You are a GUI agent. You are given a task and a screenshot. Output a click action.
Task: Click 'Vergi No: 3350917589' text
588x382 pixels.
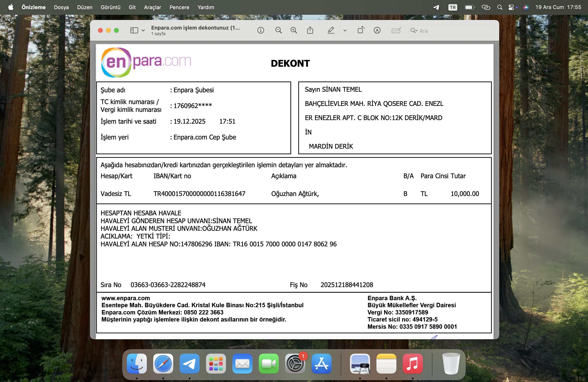(398, 312)
